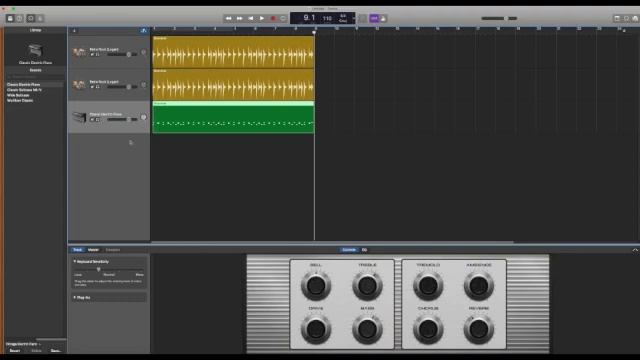The image size is (640, 360).
Task: Open the Tuner button
Action: (362, 18)
